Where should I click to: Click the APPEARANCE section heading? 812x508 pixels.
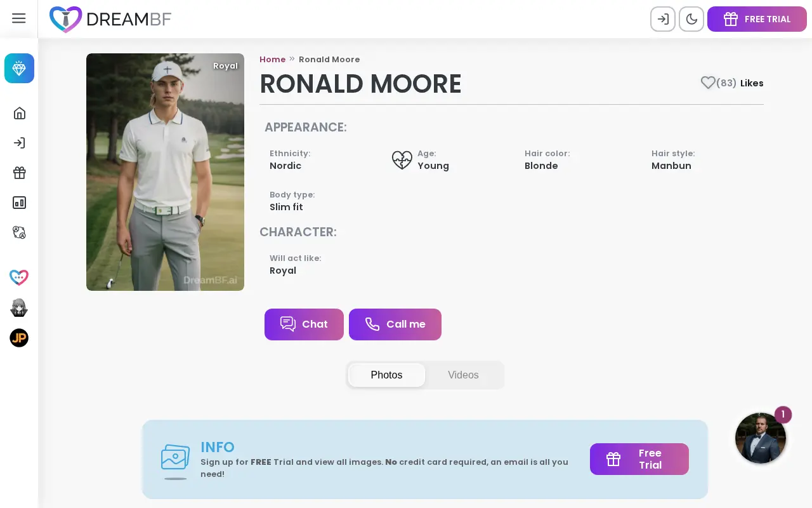306,127
